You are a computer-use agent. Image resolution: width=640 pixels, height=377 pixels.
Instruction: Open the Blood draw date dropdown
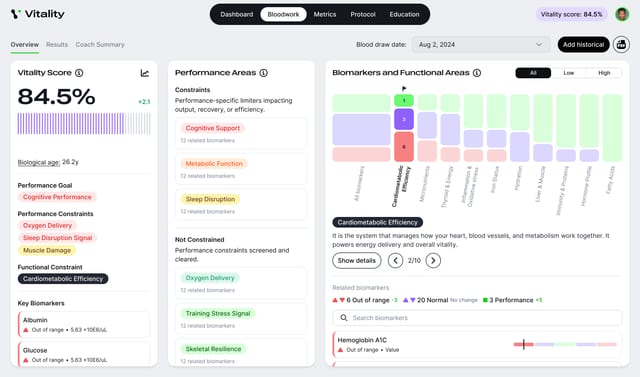tap(481, 44)
